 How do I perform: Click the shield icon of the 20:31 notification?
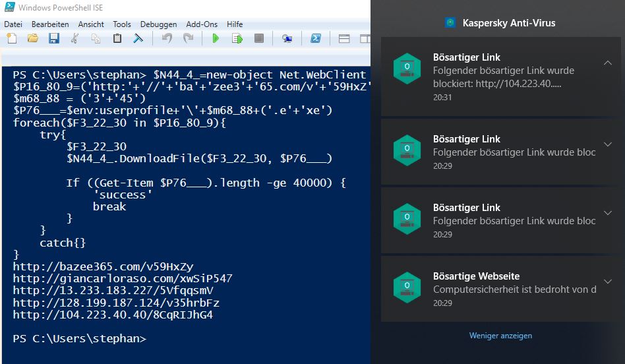click(x=407, y=69)
